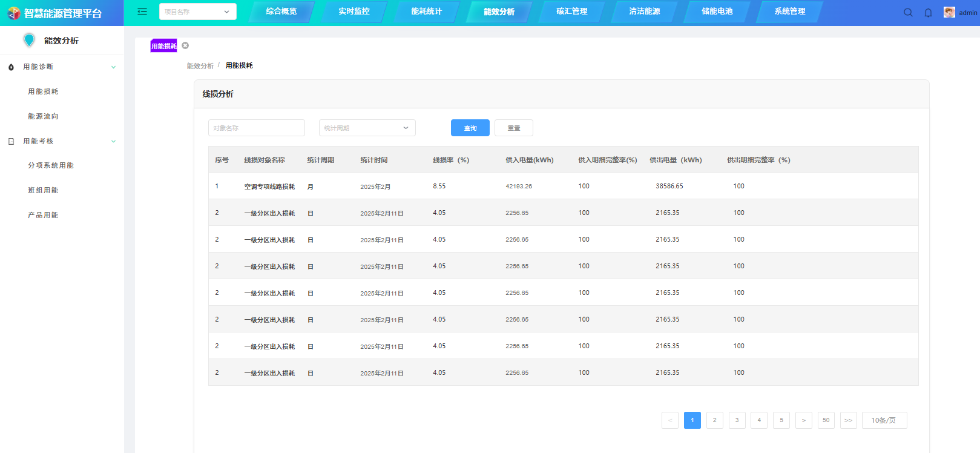Switch to the 碳汇管理 tab
980x453 pixels.
(571, 12)
